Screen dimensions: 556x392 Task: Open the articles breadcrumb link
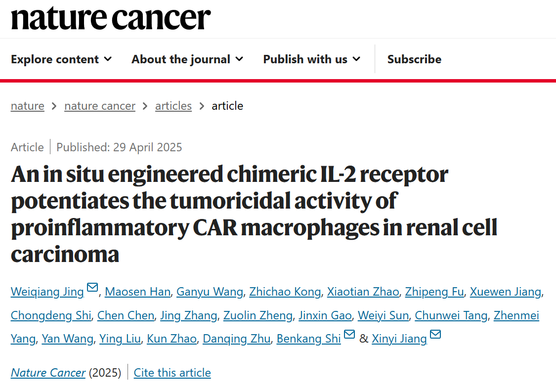click(x=173, y=106)
